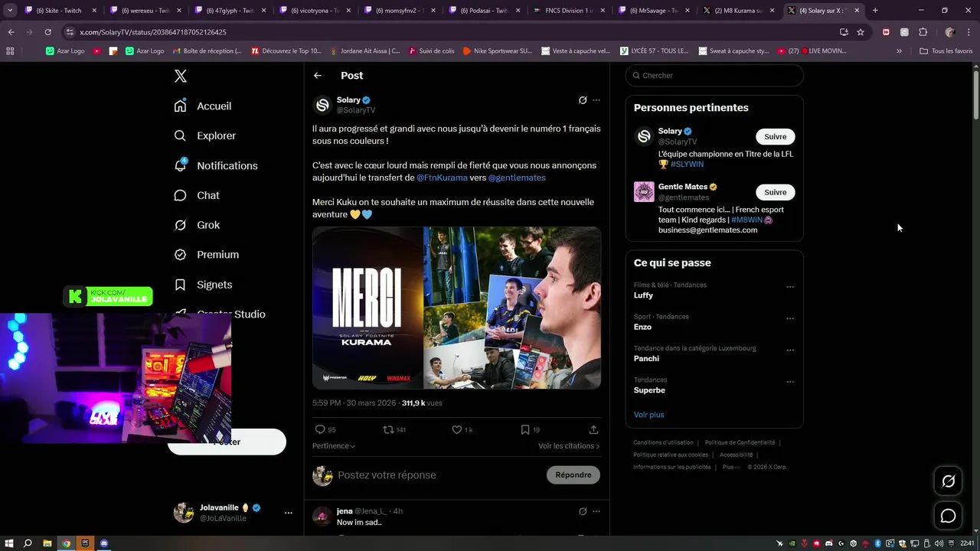Open the floating messages button
The image size is (980, 551).
(x=948, y=516)
